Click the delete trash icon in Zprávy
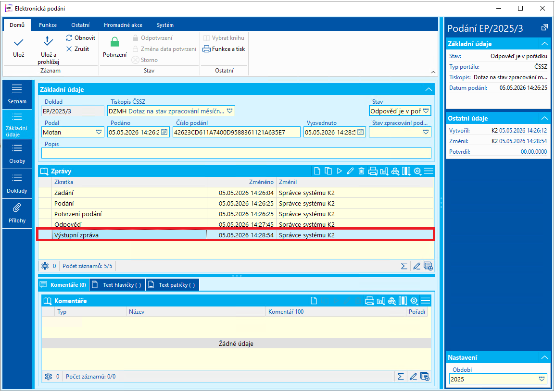This screenshot has height=392, width=555. [361, 171]
